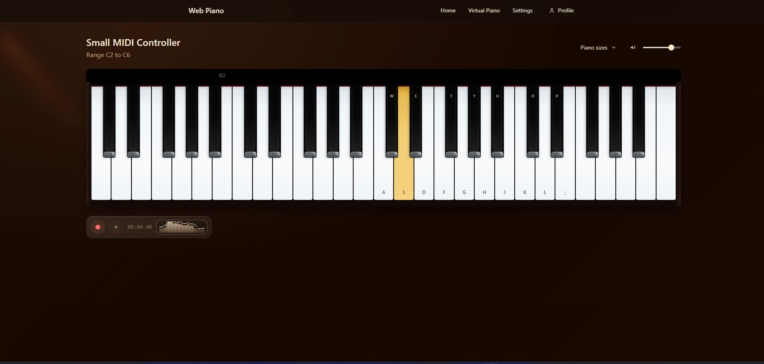Click the Small MIDI Controller heading
764x364 pixels.
133,43
